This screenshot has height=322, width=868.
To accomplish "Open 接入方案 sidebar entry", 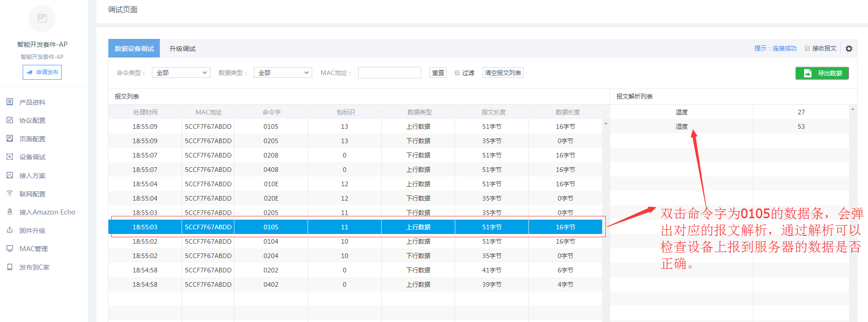I will coord(32,176).
